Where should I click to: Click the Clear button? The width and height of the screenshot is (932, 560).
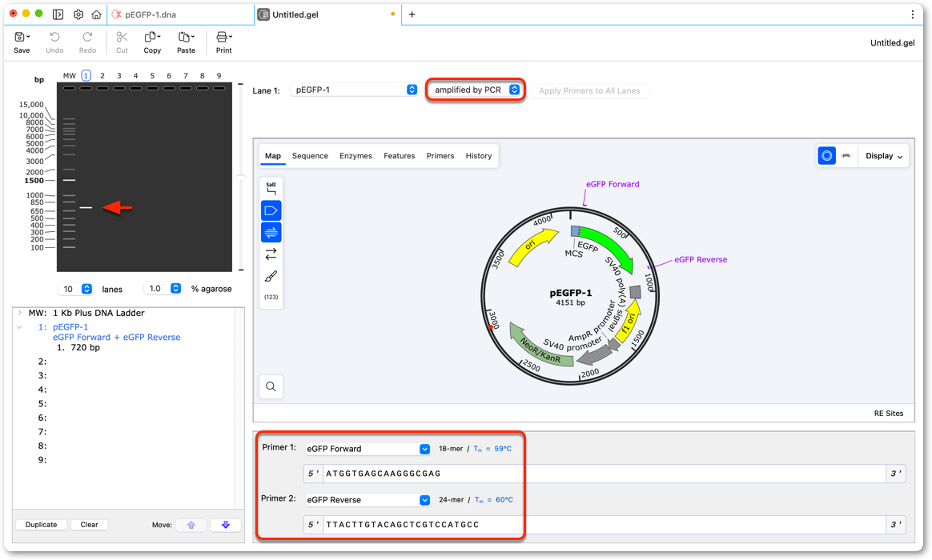coord(89,525)
